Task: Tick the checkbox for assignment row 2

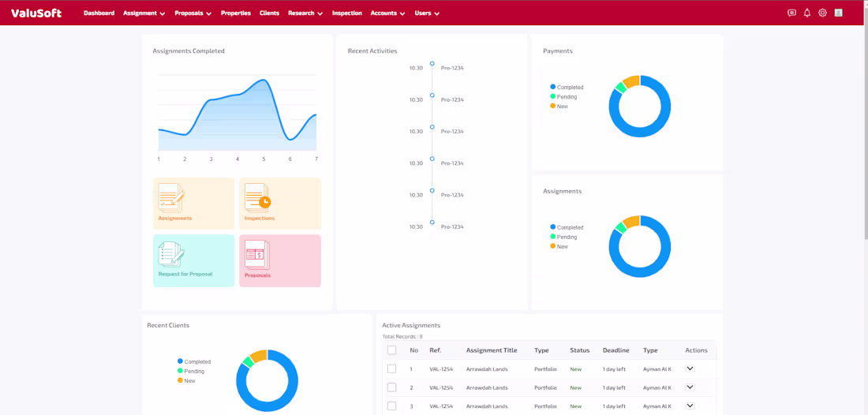Action: pos(392,387)
